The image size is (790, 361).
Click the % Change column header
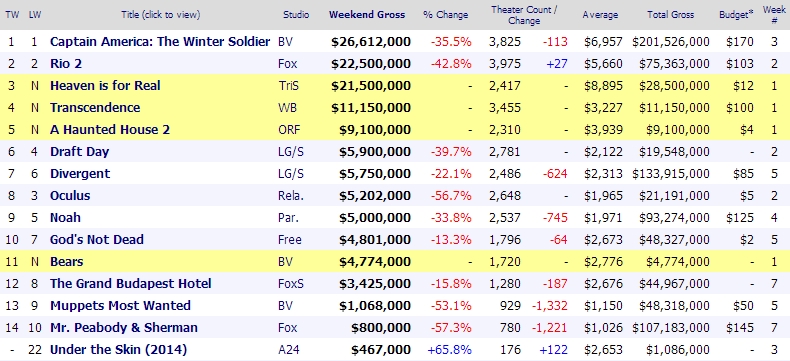coord(445,15)
